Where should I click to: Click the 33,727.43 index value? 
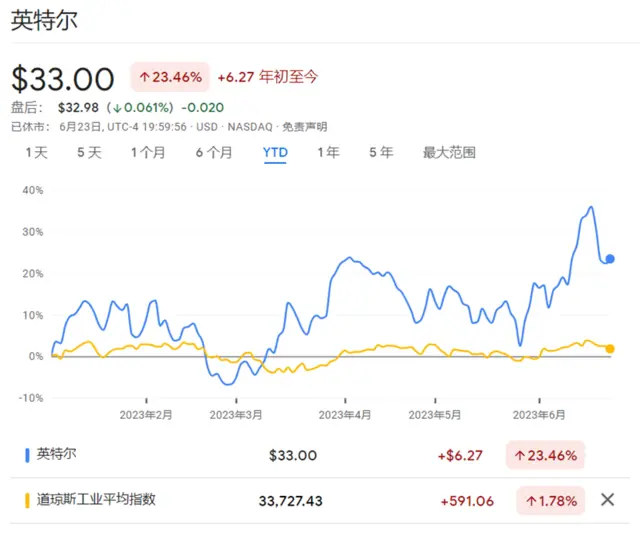pyautogui.click(x=291, y=501)
